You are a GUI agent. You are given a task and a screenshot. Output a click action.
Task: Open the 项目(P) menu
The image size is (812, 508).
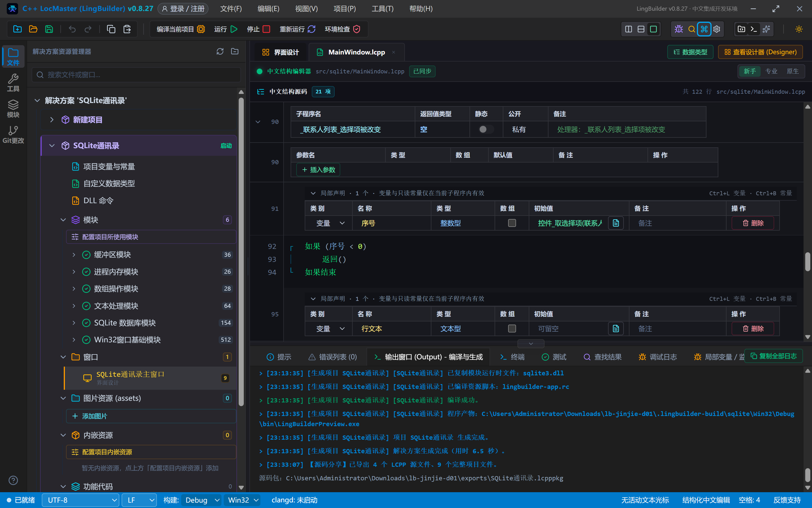point(344,9)
